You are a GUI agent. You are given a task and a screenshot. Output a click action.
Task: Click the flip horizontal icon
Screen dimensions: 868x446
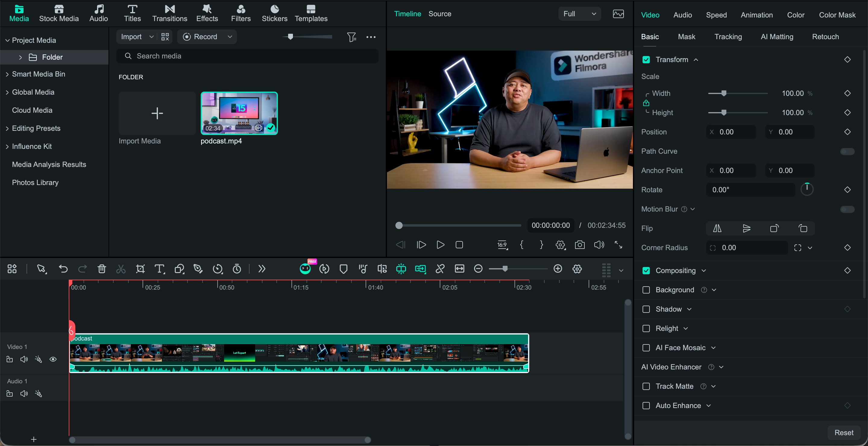point(717,228)
